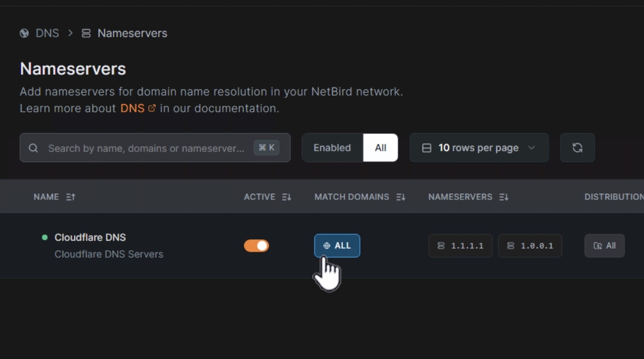Click the NAMESERVERS column header
644x359 pixels.
point(460,197)
